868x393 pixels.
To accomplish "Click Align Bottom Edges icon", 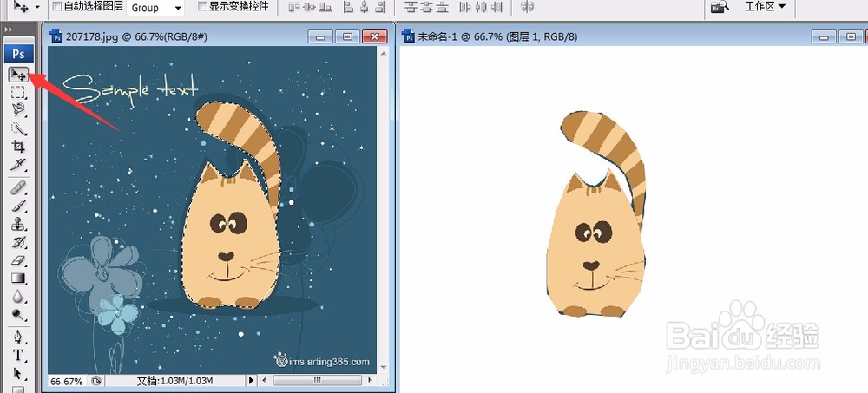I will pyautogui.click(x=326, y=7).
